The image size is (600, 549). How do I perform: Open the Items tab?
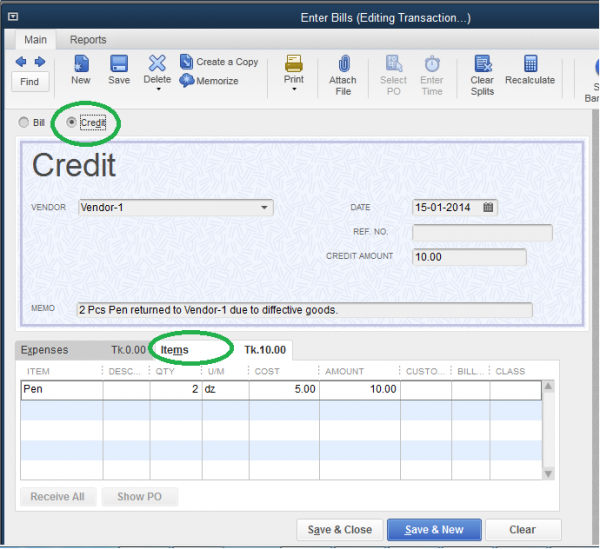tap(223, 350)
